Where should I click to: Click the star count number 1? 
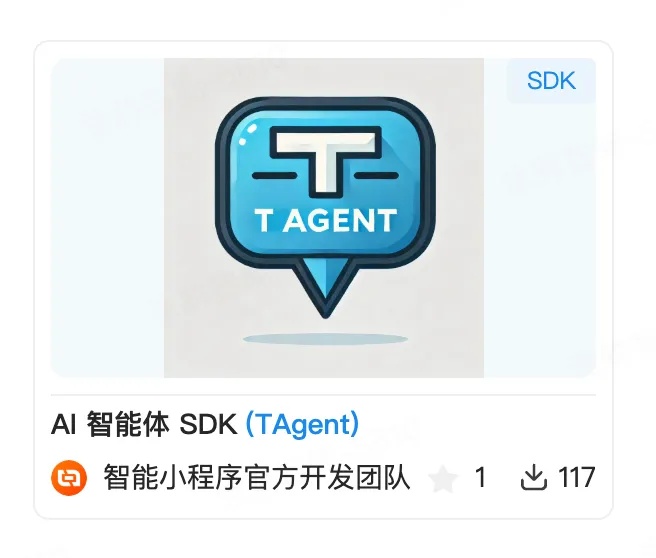[481, 477]
